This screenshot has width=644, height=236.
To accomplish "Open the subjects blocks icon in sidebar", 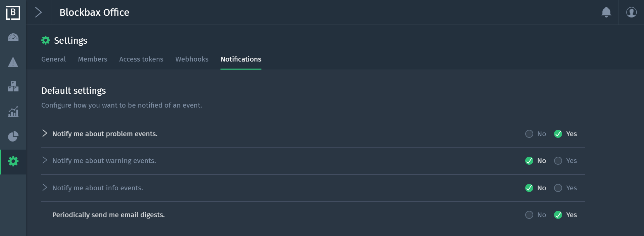I will click(x=13, y=86).
